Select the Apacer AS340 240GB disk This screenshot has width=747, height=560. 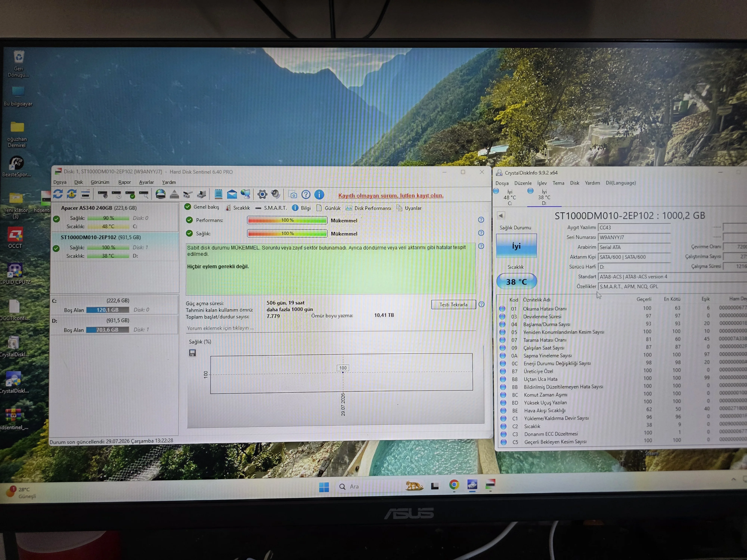[115, 217]
